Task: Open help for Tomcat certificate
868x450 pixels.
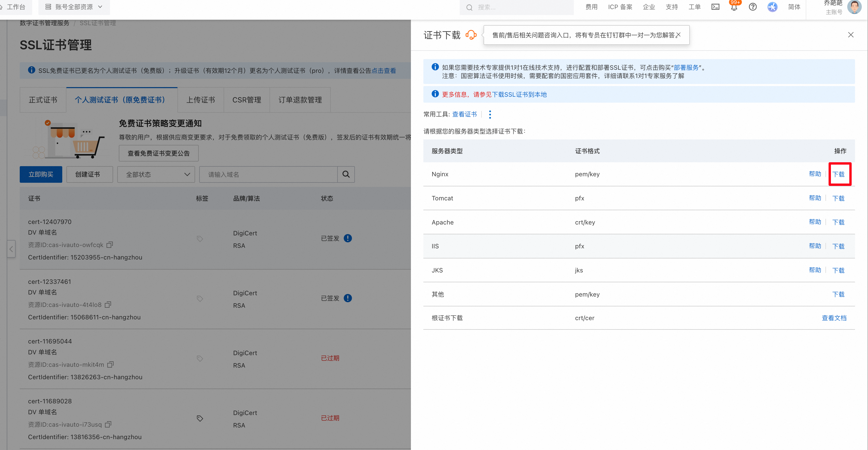Action: click(x=815, y=198)
